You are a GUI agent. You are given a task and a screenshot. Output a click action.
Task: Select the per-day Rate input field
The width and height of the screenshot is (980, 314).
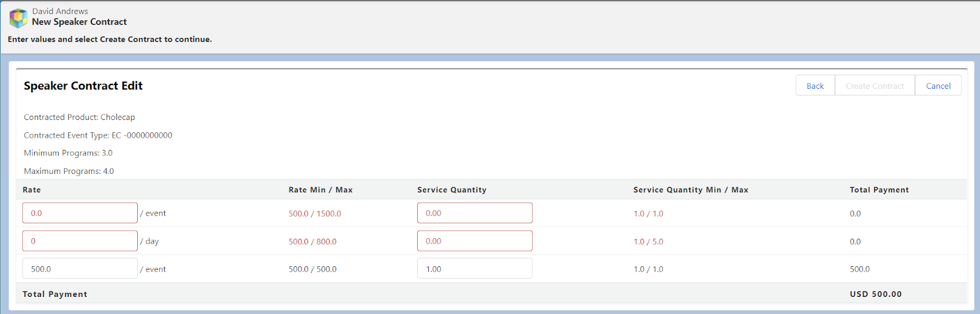pyautogui.click(x=80, y=241)
